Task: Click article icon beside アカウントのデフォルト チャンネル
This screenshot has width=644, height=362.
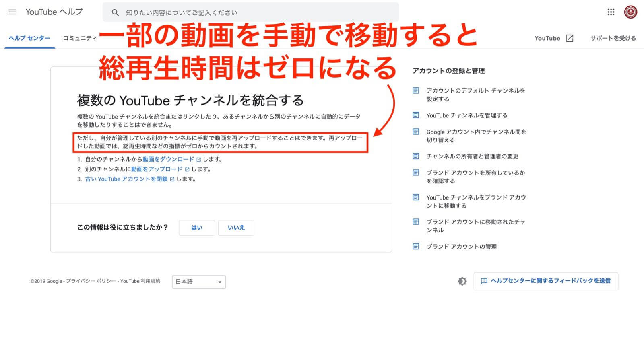Action: point(416,90)
